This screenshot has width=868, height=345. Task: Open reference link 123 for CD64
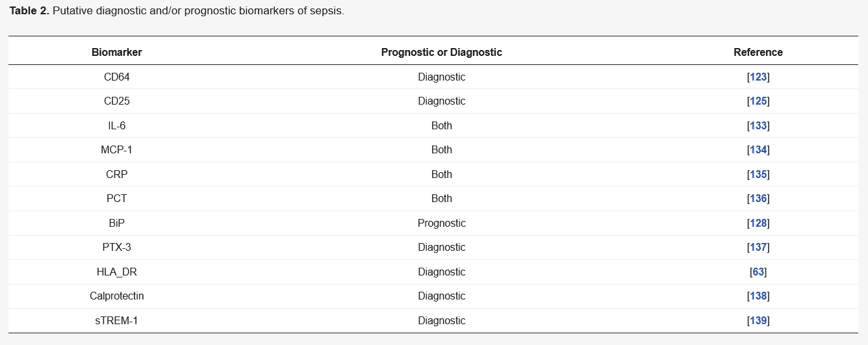click(x=758, y=77)
